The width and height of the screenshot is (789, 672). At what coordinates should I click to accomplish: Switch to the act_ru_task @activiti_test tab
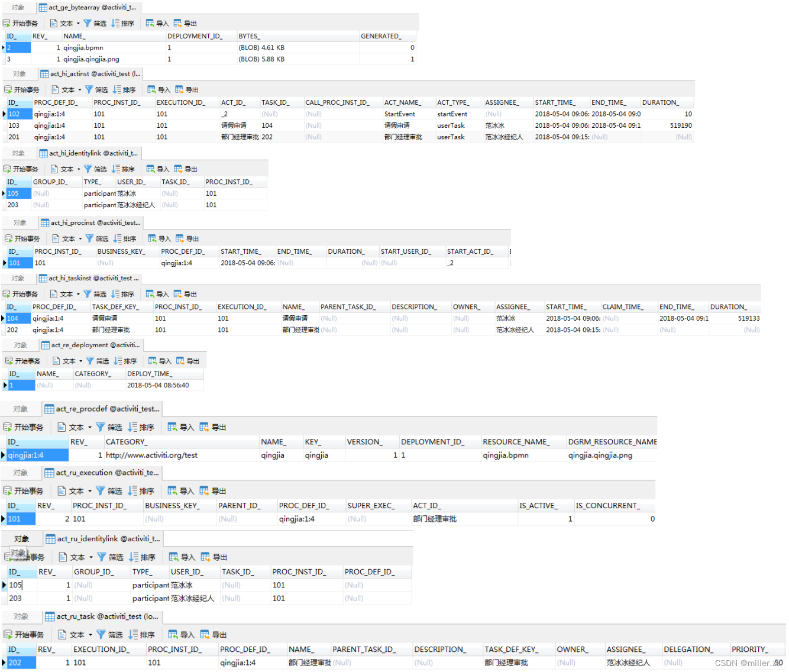point(102,616)
